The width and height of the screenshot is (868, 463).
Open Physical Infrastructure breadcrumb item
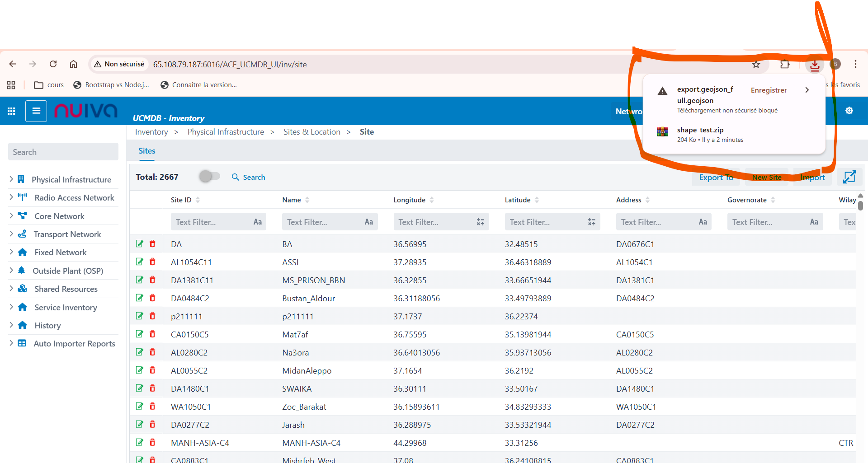(226, 132)
